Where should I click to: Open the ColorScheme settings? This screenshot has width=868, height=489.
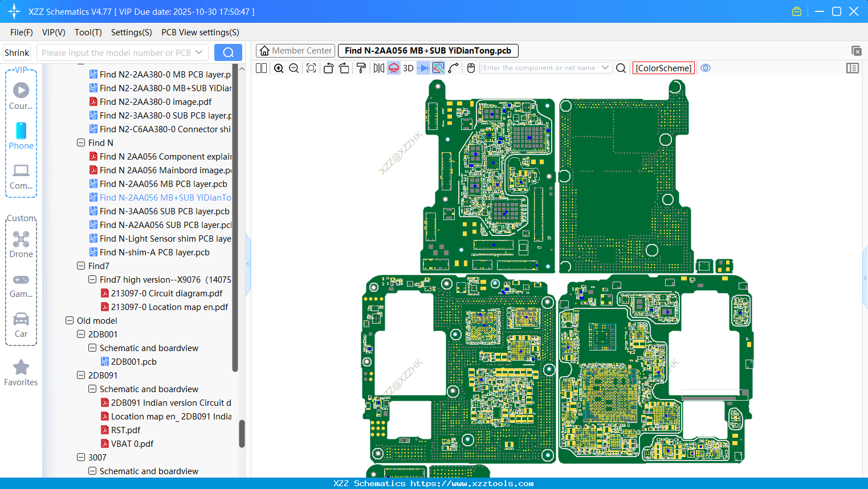click(x=663, y=68)
